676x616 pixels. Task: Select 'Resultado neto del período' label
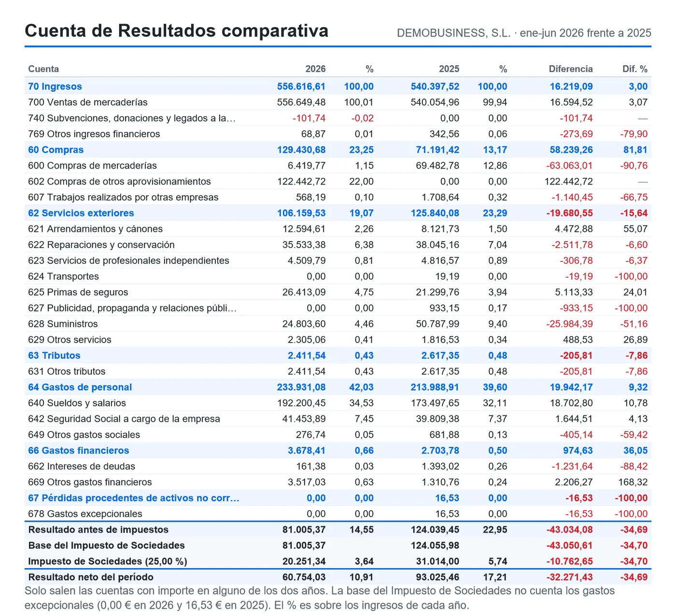(91, 577)
